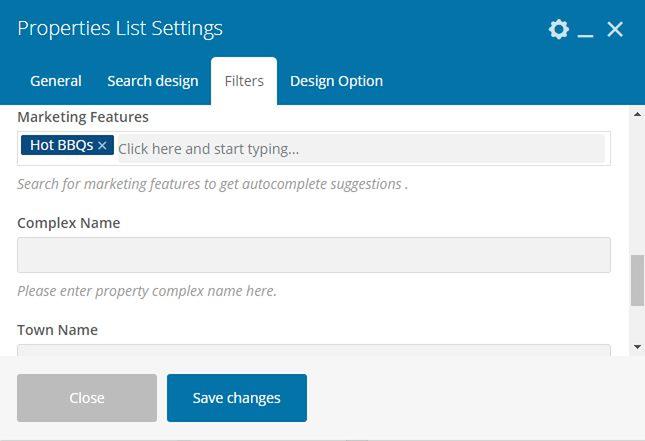The width and height of the screenshot is (645, 441).
Task: Click the vertical scrollbar thumb
Action: point(637,280)
